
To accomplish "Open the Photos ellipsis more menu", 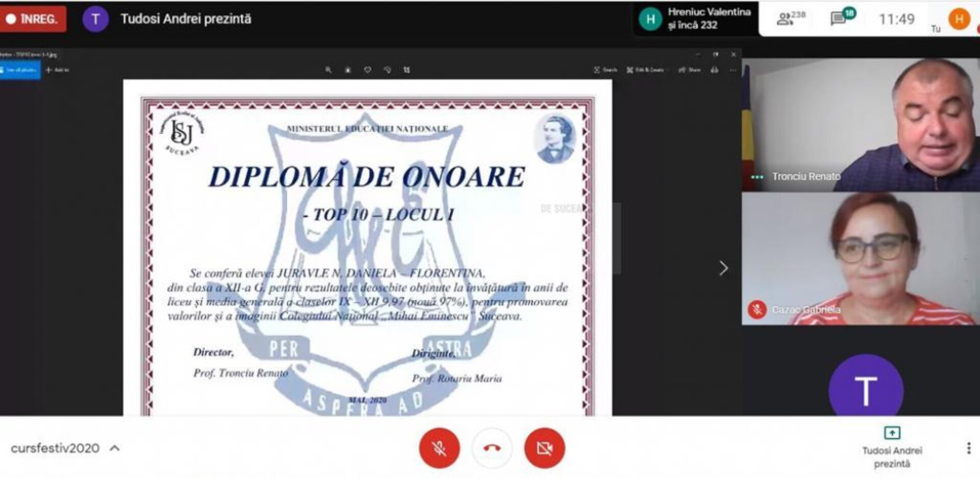I will point(733,70).
